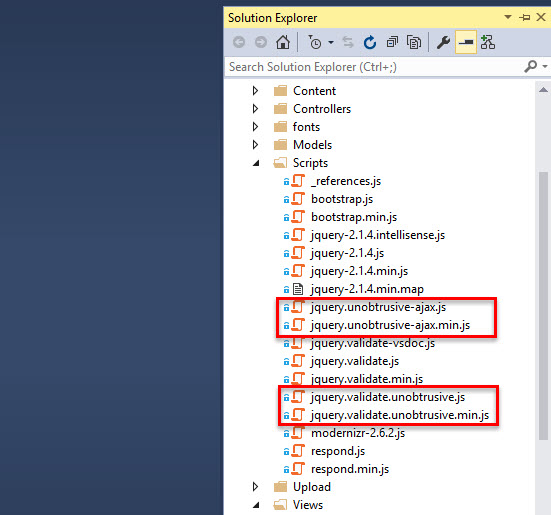
Task: Click the Upload folder icon
Action: pyautogui.click(x=280, y=487)
